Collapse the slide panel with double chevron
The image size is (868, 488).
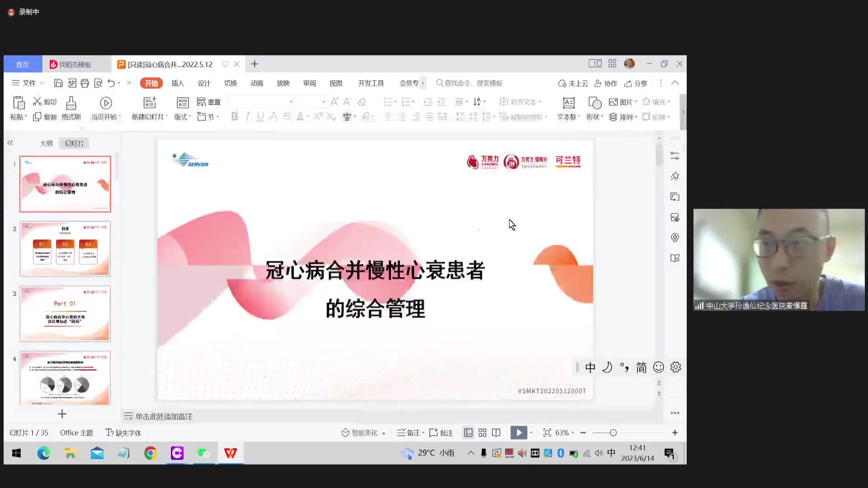click(x=10, y=143)
